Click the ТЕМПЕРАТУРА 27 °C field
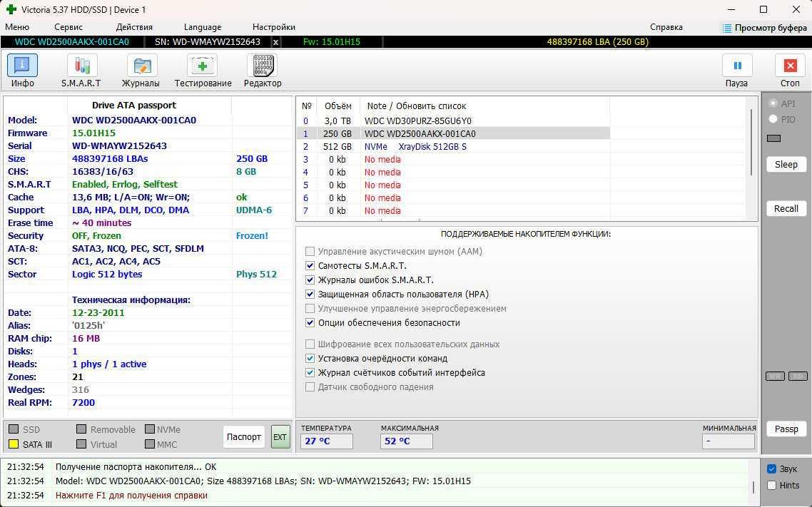 pos(326,441)
